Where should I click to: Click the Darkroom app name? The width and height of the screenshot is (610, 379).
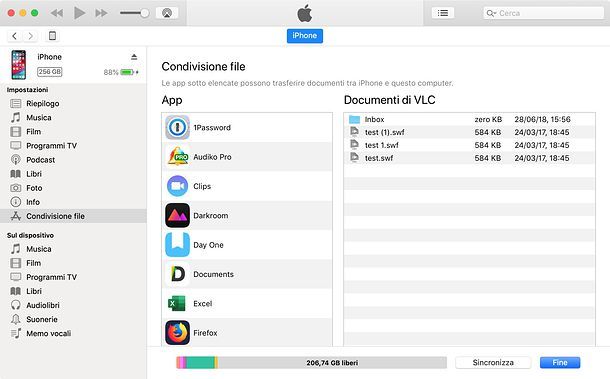coord(210,216)
